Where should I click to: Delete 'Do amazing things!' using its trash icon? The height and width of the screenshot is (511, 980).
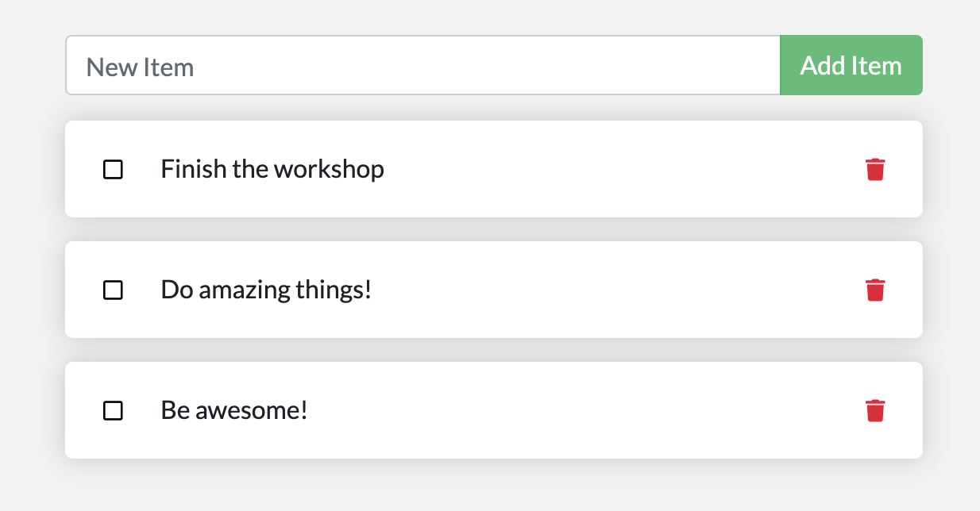(875, 290)
